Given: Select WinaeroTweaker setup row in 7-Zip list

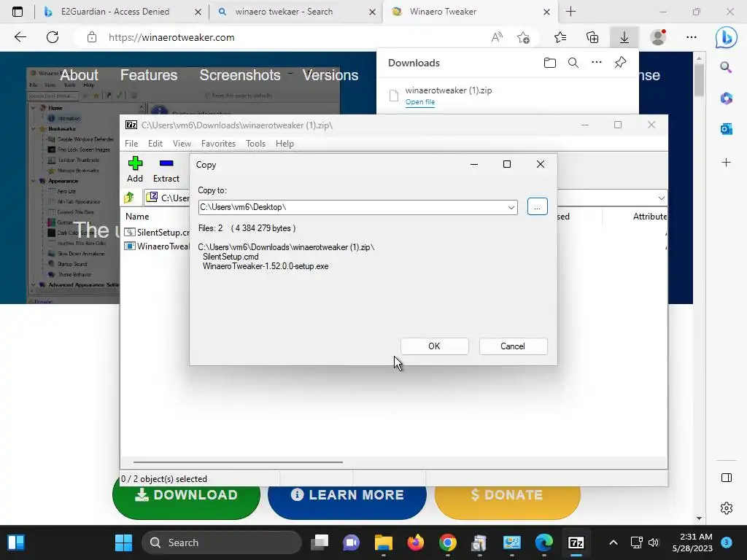Looking at the screenshot, I should (x=156, y=246).
